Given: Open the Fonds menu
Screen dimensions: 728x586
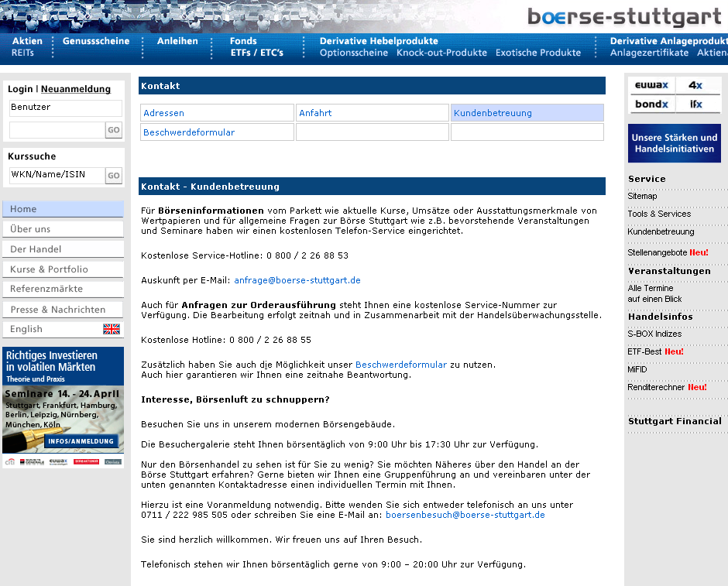Looking at the screenshot, I should pyautogui.click(x=243, y=41).
